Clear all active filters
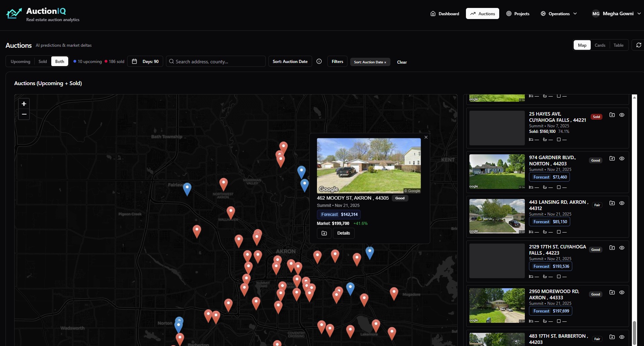The image size is (644, 346). [x=402, y=62]
